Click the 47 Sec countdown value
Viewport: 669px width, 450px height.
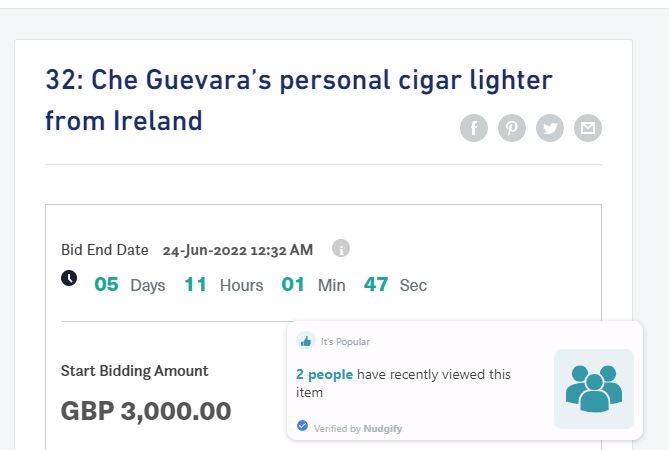375,285
